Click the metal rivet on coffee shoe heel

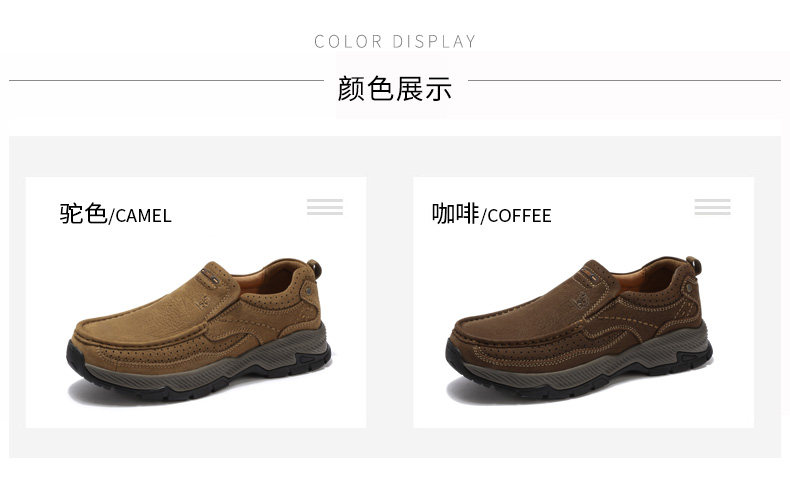pyautogui.click(x=689, y=288)
